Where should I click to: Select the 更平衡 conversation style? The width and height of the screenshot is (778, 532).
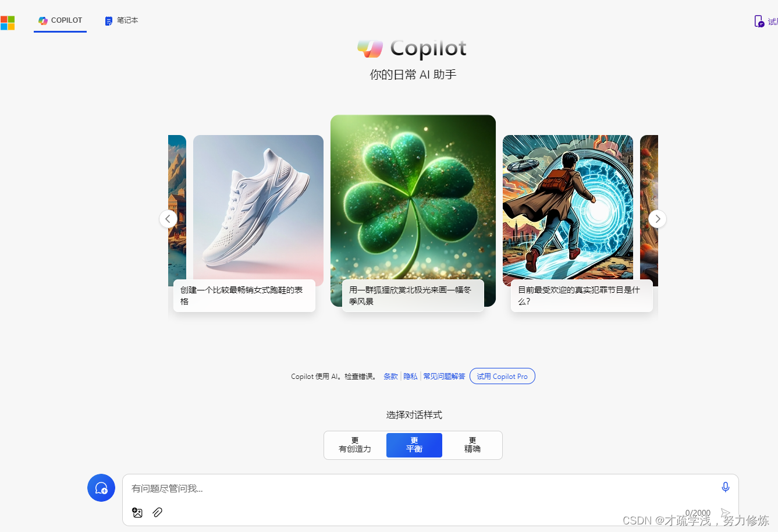tap(414, 445)
